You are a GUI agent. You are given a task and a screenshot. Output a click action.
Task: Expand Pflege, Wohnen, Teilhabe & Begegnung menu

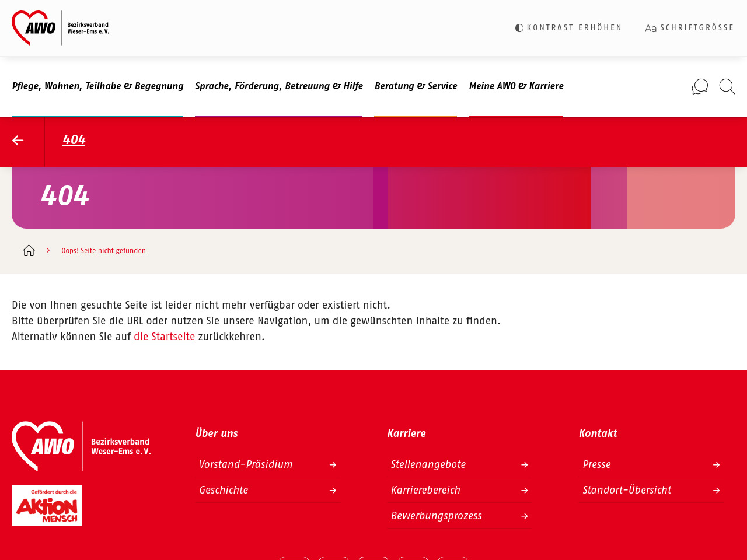pos(97,86)
